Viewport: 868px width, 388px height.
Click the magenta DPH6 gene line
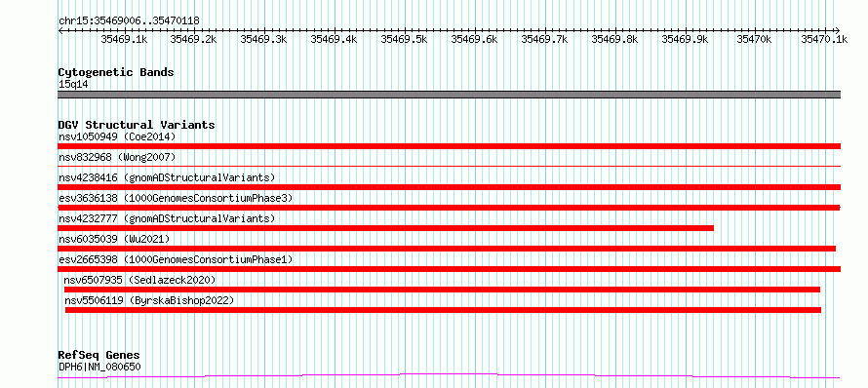tap(449, 376)
